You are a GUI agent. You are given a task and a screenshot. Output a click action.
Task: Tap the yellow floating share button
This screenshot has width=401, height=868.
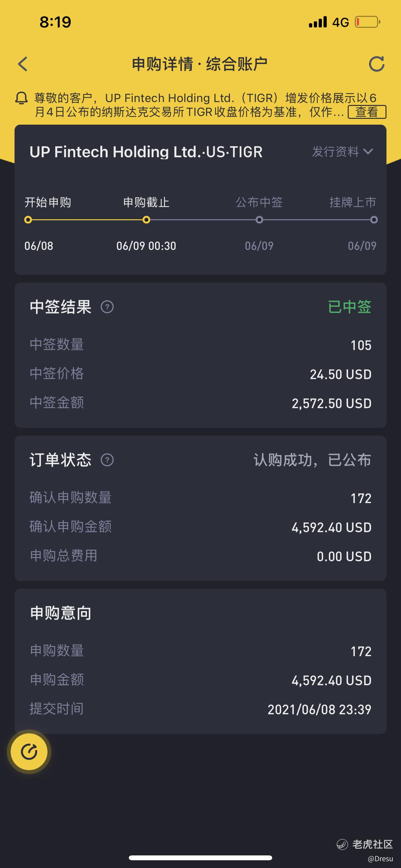[29, 752]
